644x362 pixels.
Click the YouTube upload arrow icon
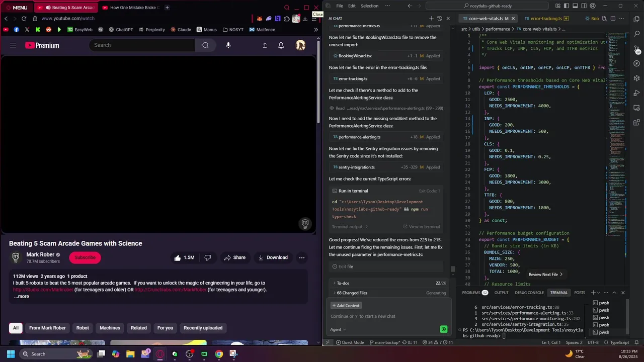click(265, 45)
